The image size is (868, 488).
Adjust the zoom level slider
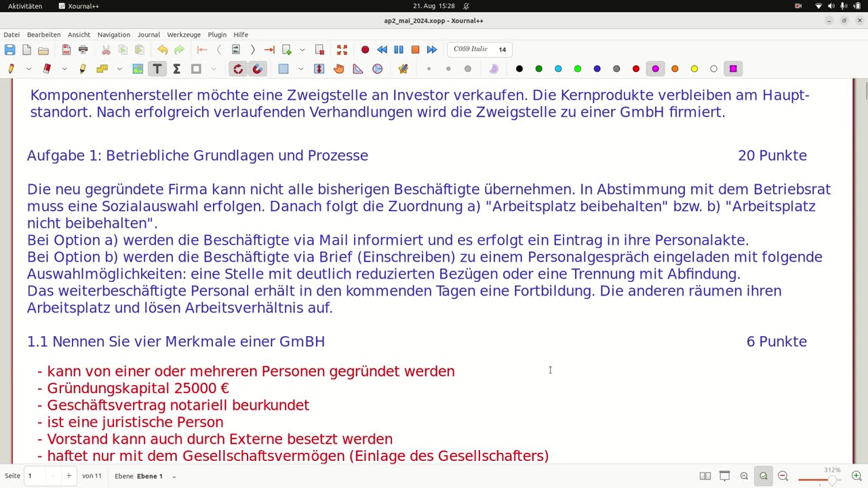(x=821, y=480)
